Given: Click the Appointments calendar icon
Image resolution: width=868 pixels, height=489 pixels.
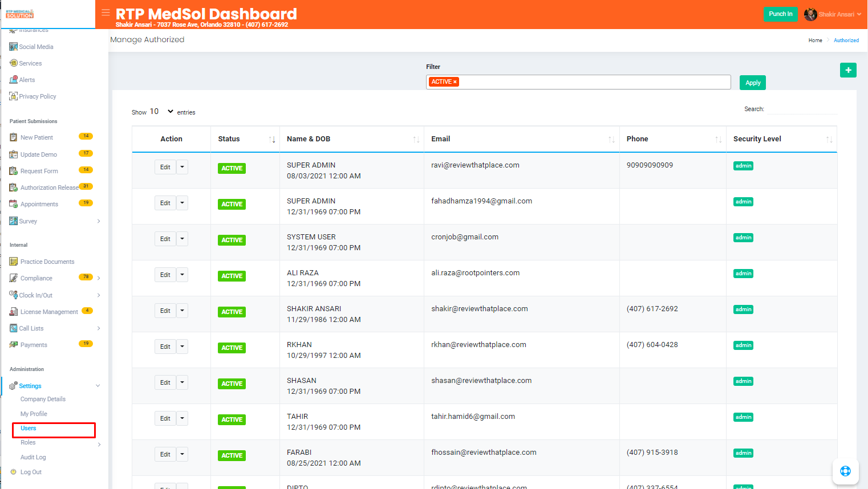Looking at the screenshot, I should pos(13,204).
